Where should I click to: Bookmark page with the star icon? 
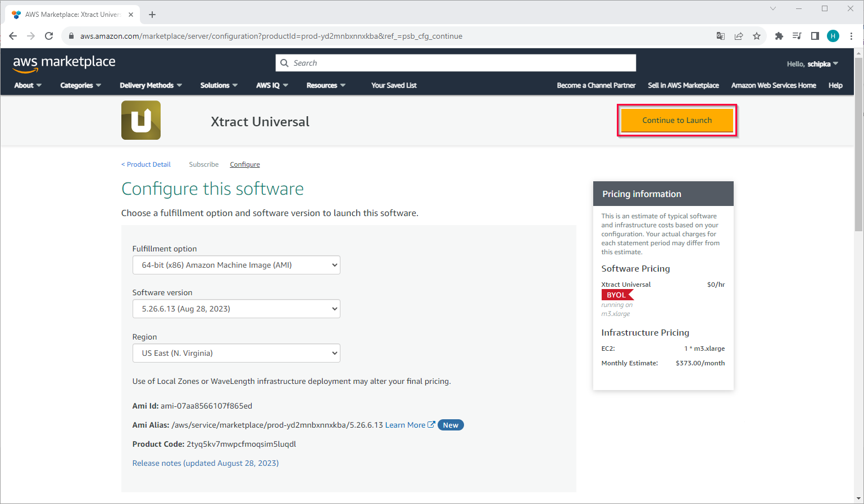coord(757,36)
